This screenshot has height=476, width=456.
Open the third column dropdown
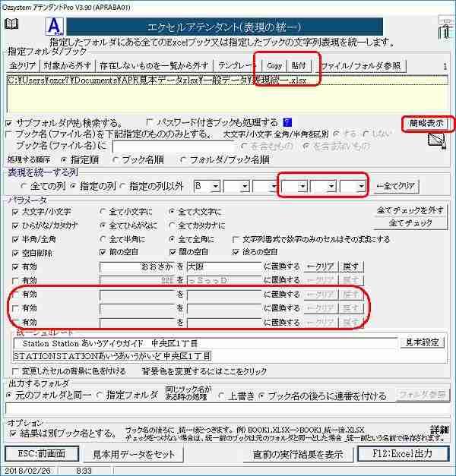(274, 186)
